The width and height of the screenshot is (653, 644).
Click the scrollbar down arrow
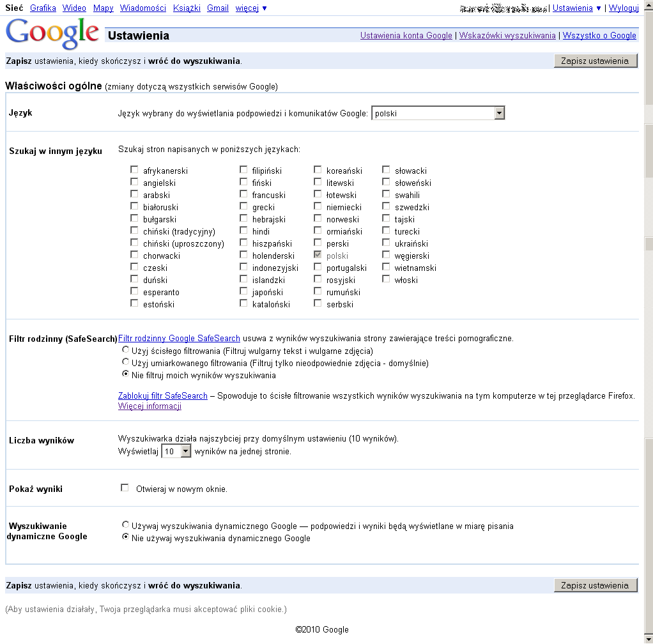tap(649, 639)
